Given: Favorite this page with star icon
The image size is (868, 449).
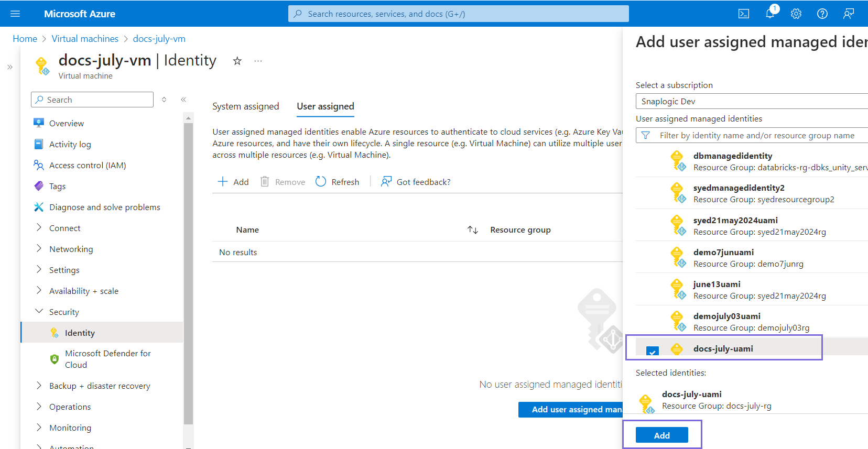Looking at the screenshot, I should pyautogui.click(x=237, y=61).
